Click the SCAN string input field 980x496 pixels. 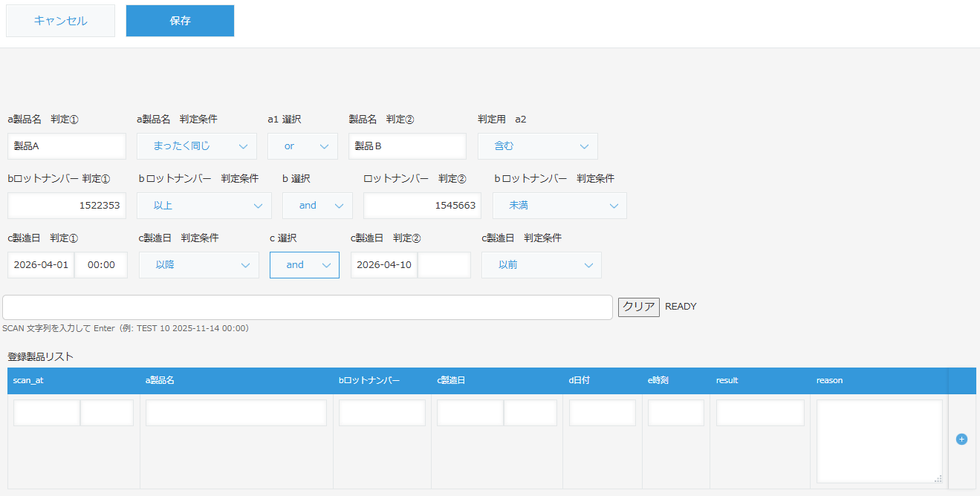[x=307, y=307]
